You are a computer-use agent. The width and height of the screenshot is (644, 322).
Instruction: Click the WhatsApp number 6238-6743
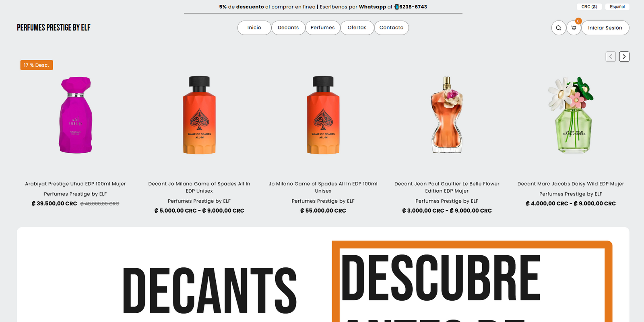tap(413, 7)
